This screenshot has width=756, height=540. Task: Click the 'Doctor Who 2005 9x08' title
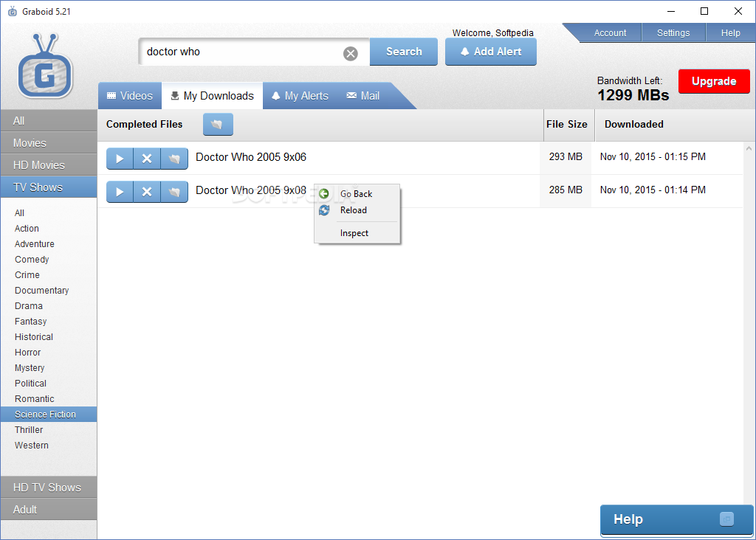click(251, 190)
